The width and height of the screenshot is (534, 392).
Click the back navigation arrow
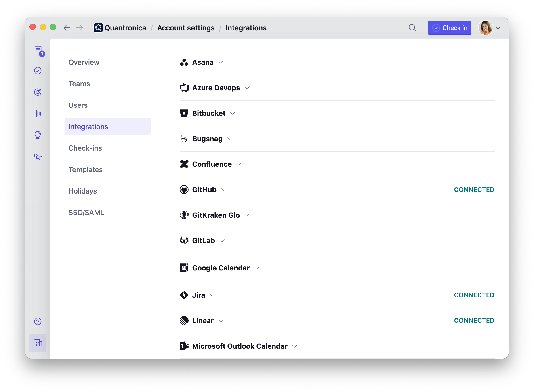67,27
